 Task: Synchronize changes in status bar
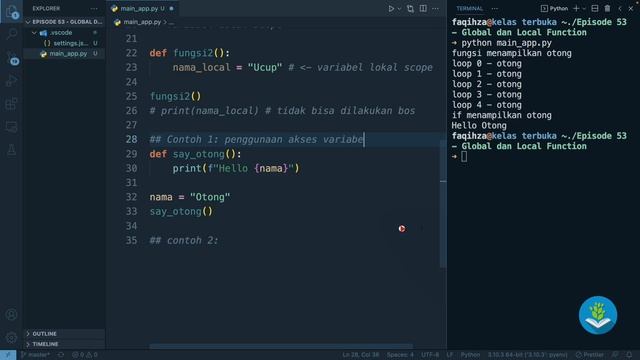pyautogui.click(x=61, y=355)
